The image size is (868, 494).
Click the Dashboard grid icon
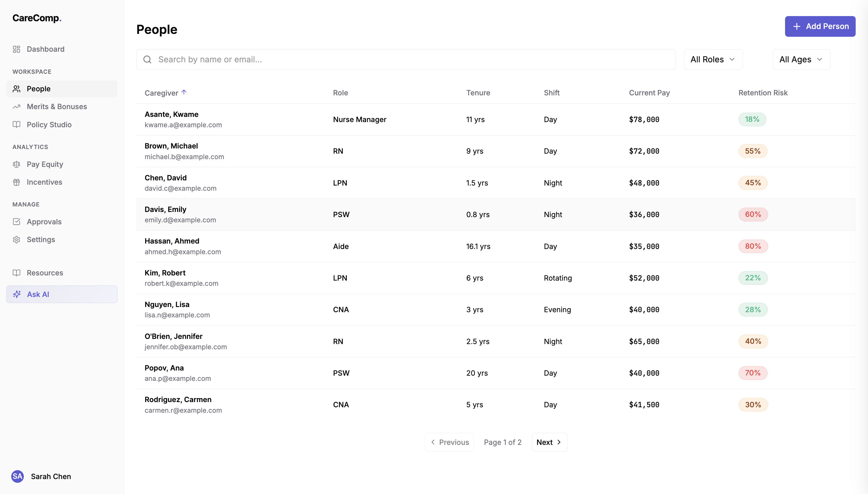pos(16,49)
